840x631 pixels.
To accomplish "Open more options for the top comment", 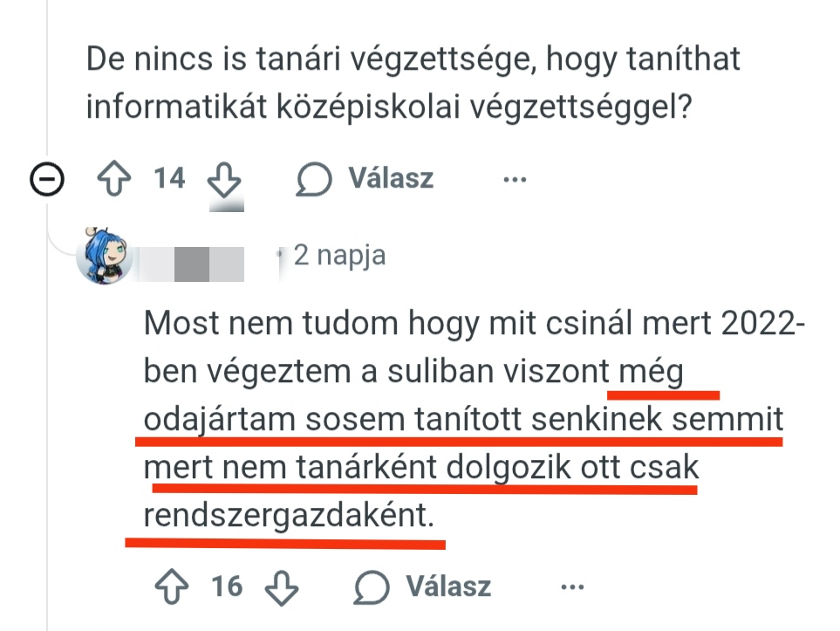I will 516,180.
